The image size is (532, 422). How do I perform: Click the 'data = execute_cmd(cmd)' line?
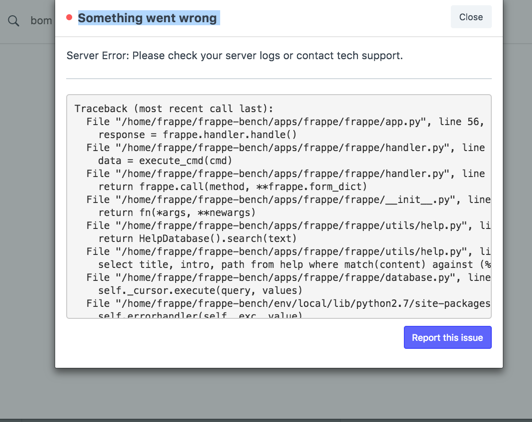[x=165, y=160]
